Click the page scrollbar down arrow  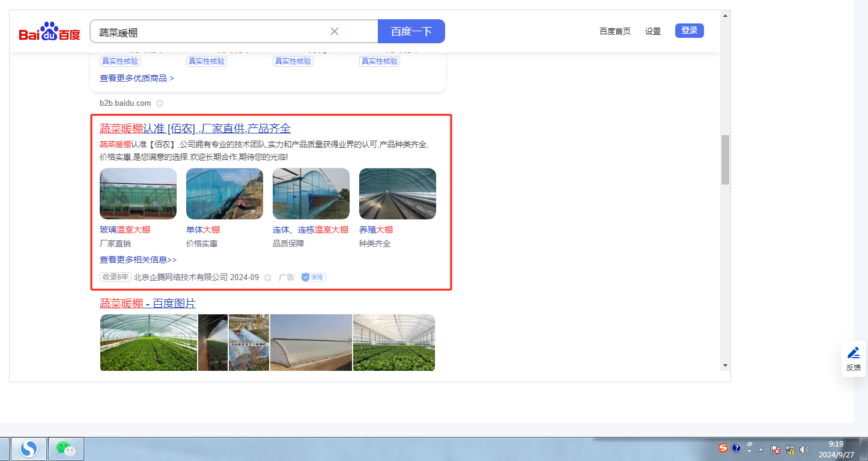tap(726, 365)
